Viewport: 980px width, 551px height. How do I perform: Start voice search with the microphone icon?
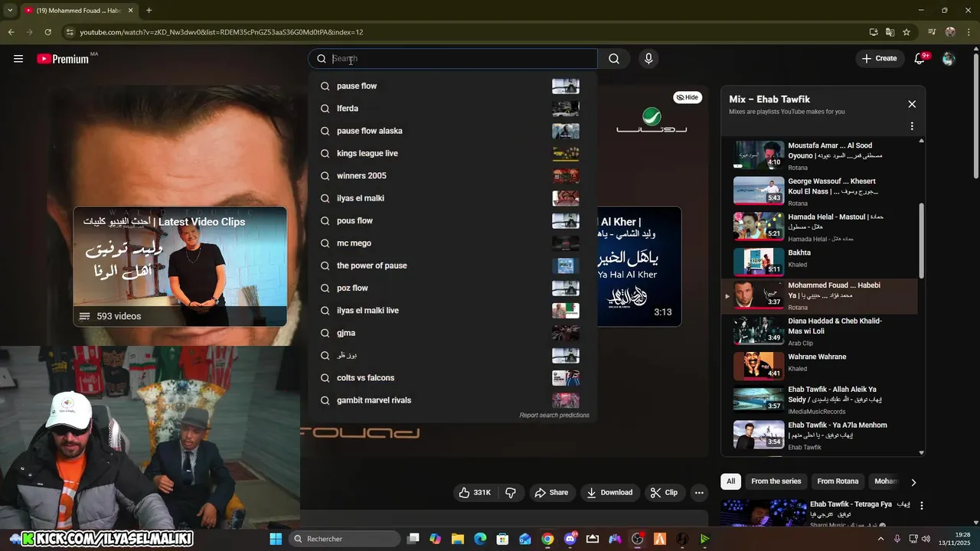648,59
